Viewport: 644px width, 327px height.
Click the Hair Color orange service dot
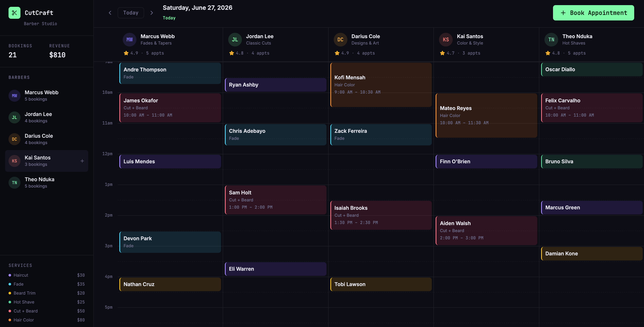[x=10, y=320]
